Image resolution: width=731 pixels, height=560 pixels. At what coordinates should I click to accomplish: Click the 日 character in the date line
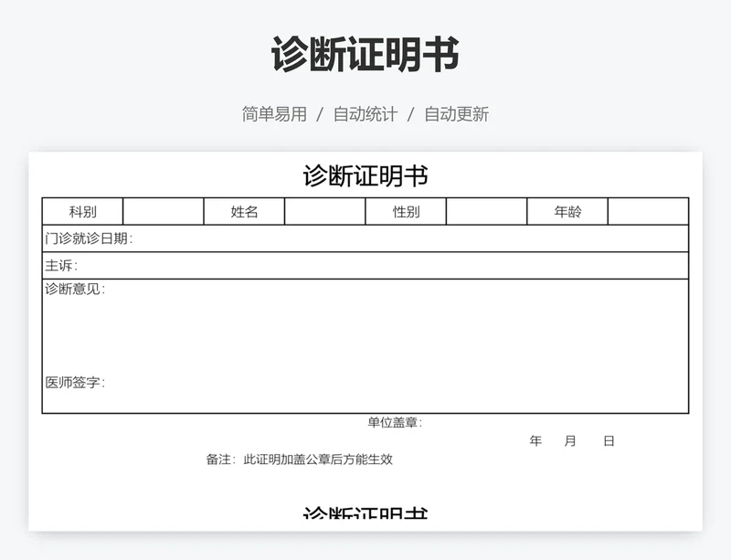click(609, 440)
